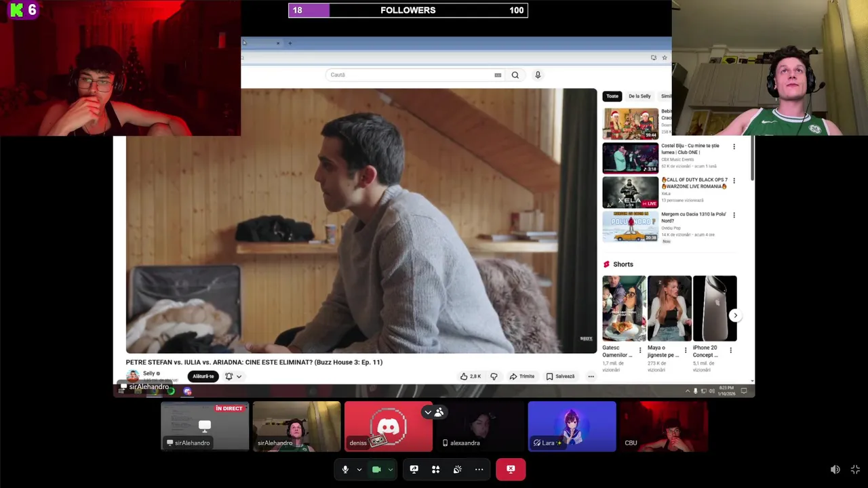Screen dimensions: 868x488
Task: Select the De la Selly chip
Action: point(639,96)
